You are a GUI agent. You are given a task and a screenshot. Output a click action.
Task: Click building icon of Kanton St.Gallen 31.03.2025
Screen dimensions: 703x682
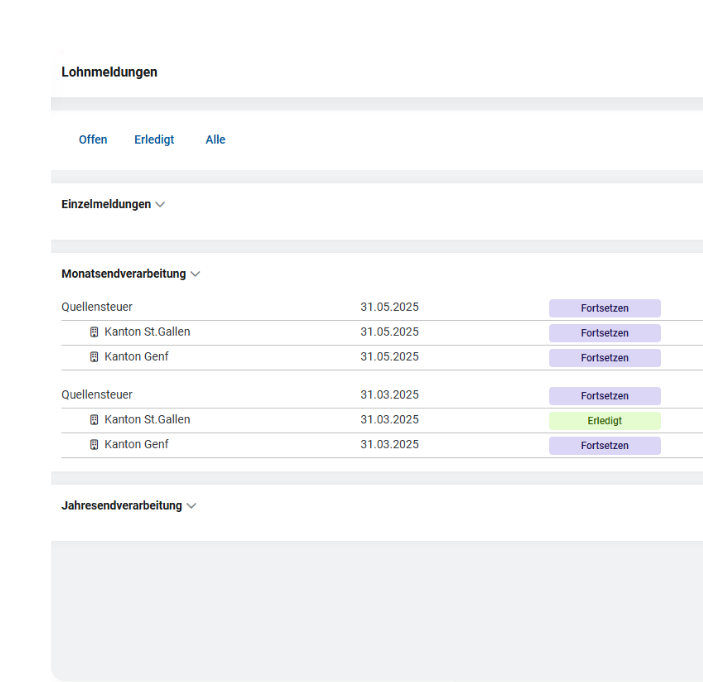94,420
